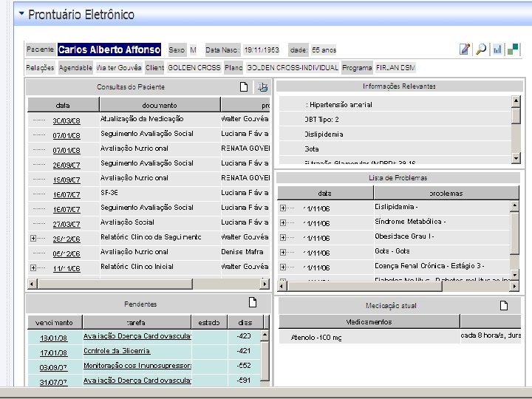
Task: Click the edit patient pencil icon
Action: point(465,50)
